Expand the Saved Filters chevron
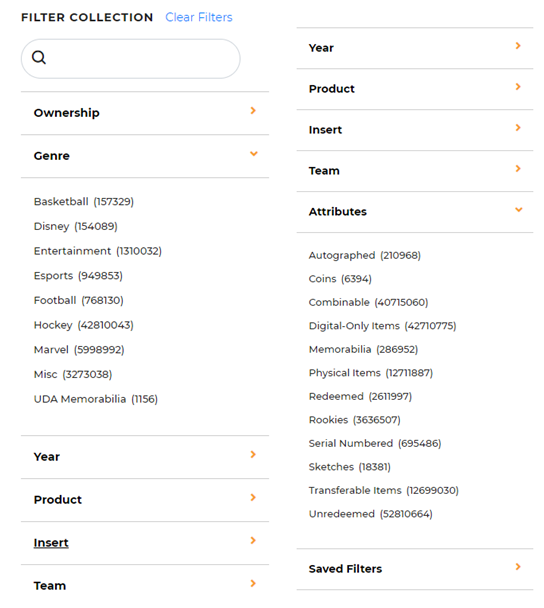Viewport: 544px width, 608px height. pyautogui.click(x=518, y=567)
